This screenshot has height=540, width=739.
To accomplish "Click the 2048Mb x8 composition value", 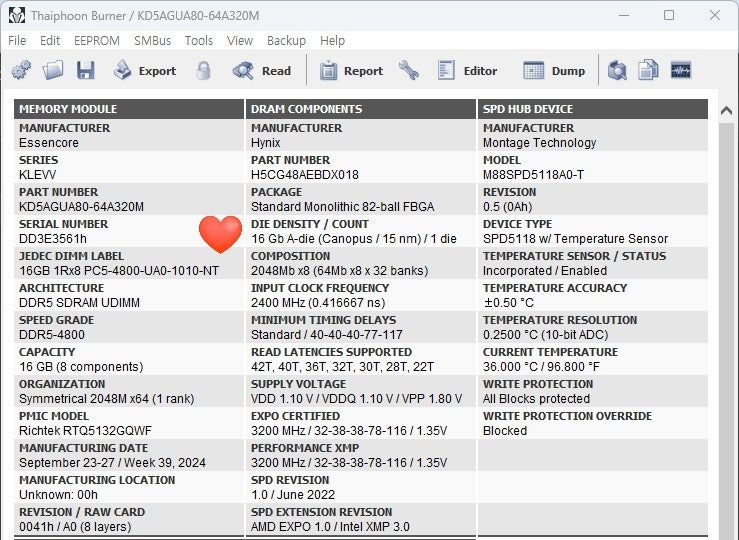I will click(339, 271).
